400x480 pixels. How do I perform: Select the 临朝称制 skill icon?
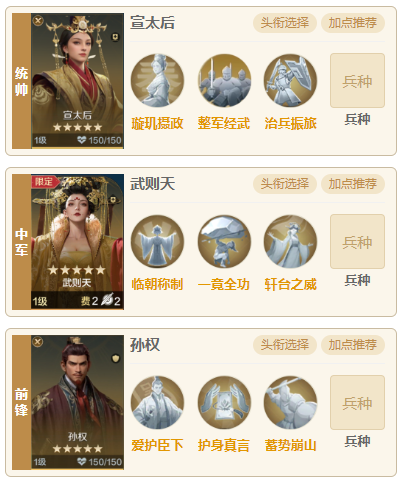pyautogui.click(x=157, y=242)
